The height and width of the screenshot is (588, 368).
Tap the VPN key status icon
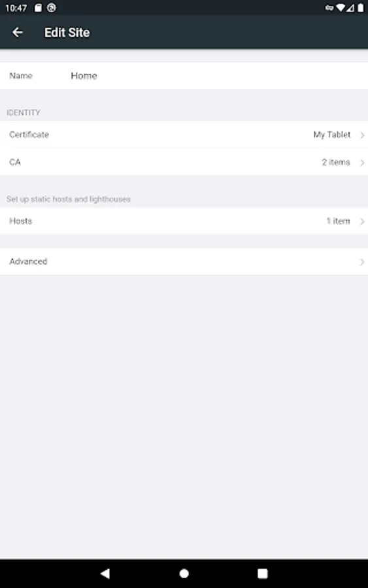point(329,7)
